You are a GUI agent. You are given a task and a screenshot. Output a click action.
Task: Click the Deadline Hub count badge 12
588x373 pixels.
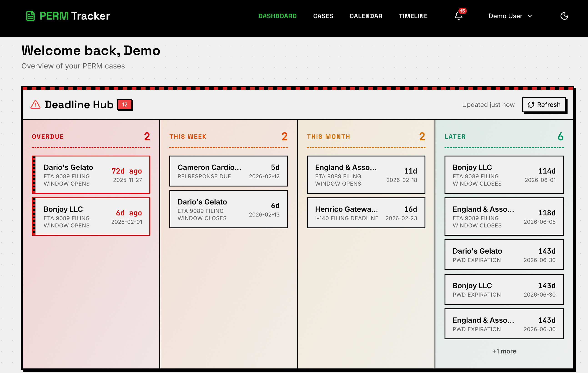tap(125, 105)
